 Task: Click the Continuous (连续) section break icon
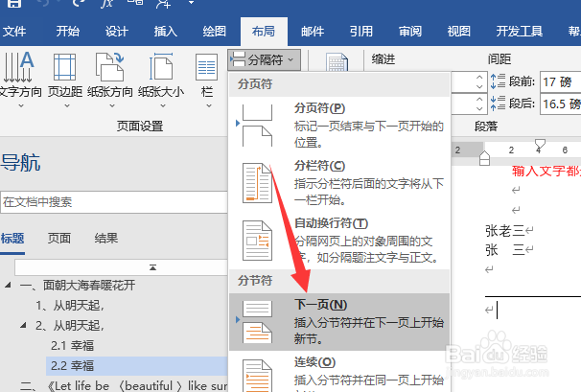pyautogui.click(x=257, y=376)
